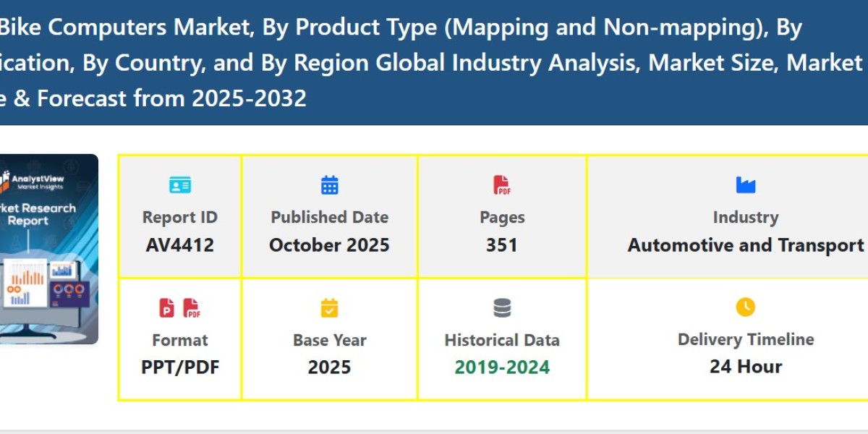The image size is (868, 434).
Task: Click the PDF format icon next to PPT
Action: click(190, 307)
